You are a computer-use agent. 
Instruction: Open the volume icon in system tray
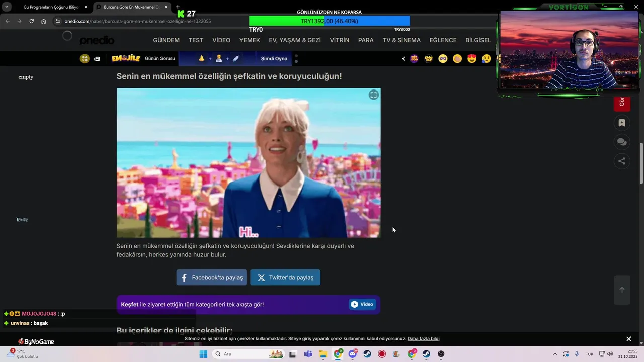[x=610, y=354]
